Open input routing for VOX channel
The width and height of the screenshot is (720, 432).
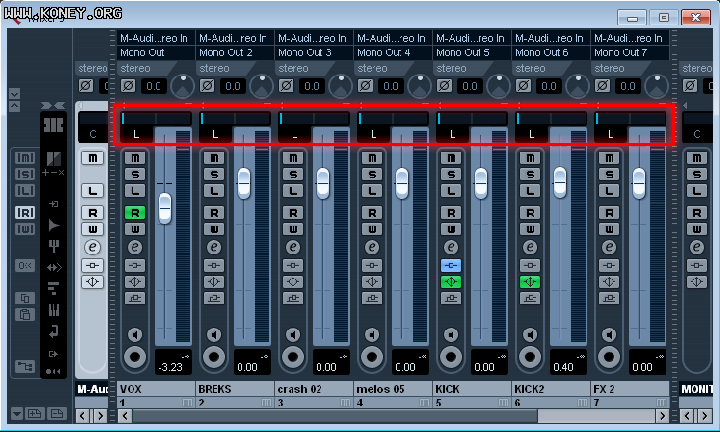(x=156, y=38)
